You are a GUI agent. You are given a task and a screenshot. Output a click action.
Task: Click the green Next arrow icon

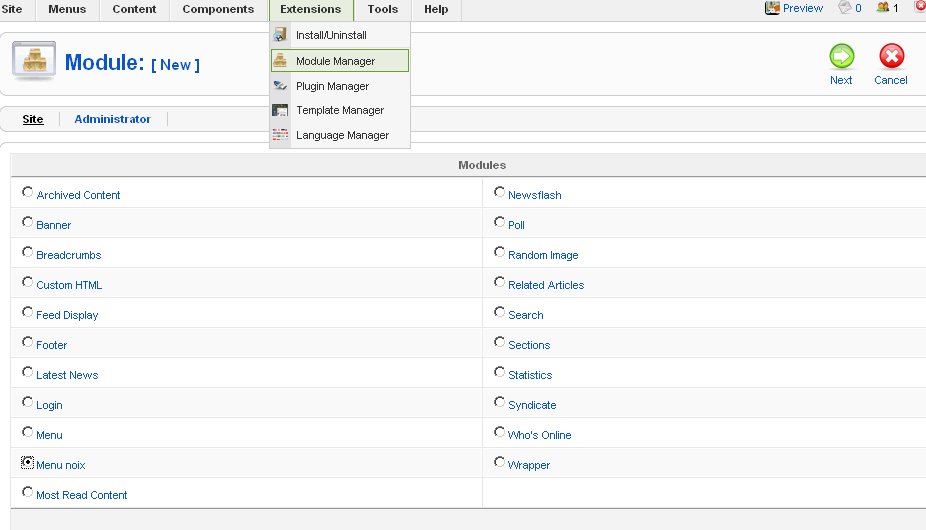coord(841,57)
